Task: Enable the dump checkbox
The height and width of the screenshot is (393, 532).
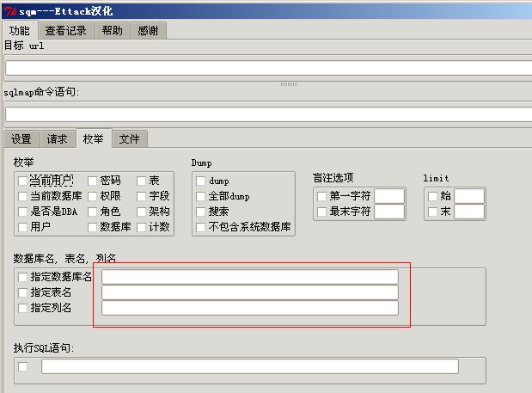Action: click(x=200, y=181)
